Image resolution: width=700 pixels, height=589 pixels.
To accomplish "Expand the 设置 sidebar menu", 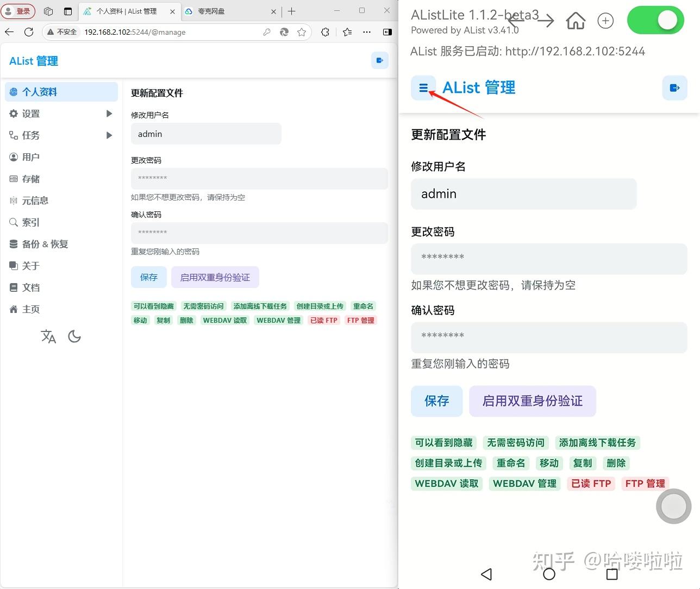I will point(31,113).
